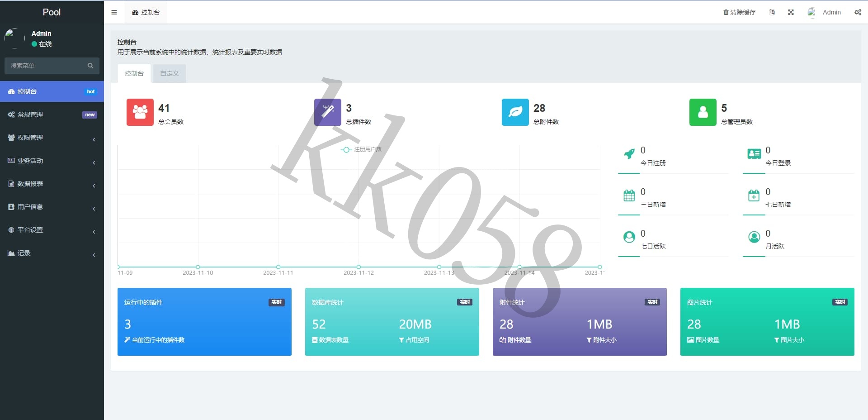Click the red 总会员数 users icon
Screen dimensions: 868x420
pyautogui.click(x=140, y=112)
